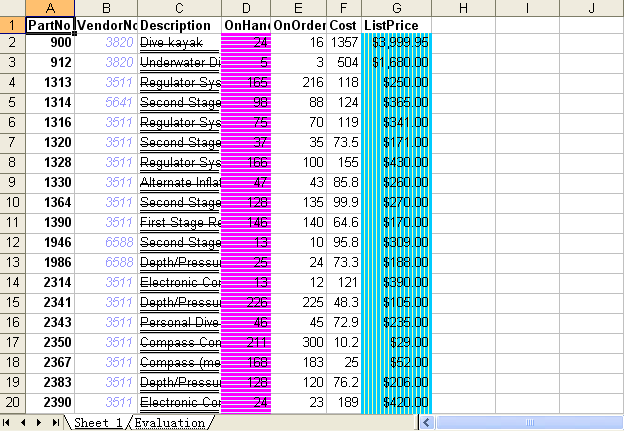
Task: Click the previous sheet arrow button
Action: tap(24, 423)
